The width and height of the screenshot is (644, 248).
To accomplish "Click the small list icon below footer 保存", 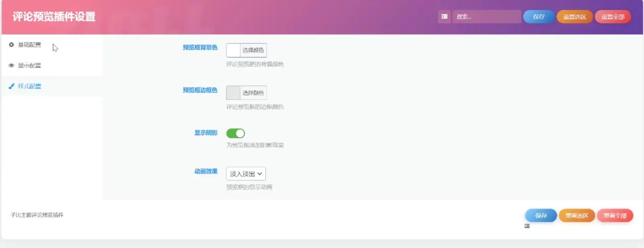I will (527, 226).
